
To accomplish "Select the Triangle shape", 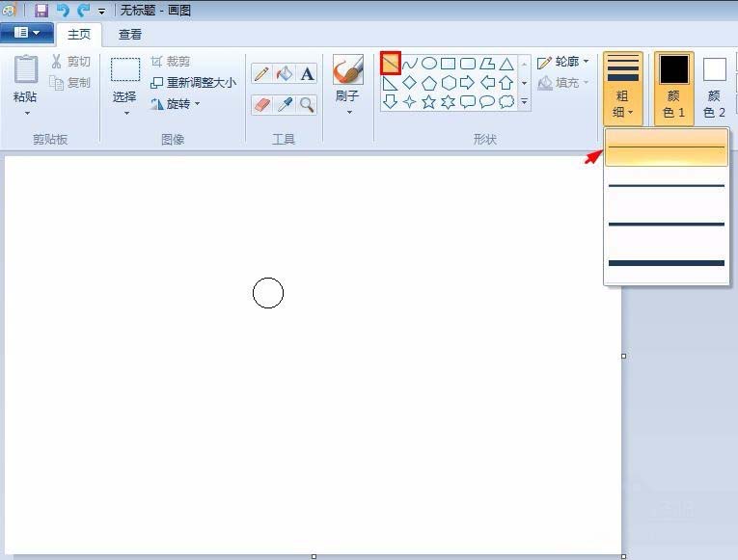I will (x=506, y=63).
